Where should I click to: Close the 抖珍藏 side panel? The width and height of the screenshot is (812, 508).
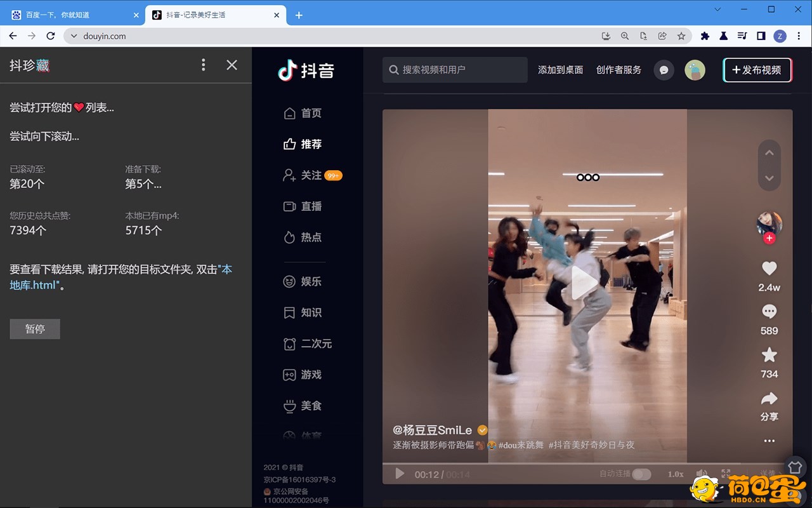(232, 65)
